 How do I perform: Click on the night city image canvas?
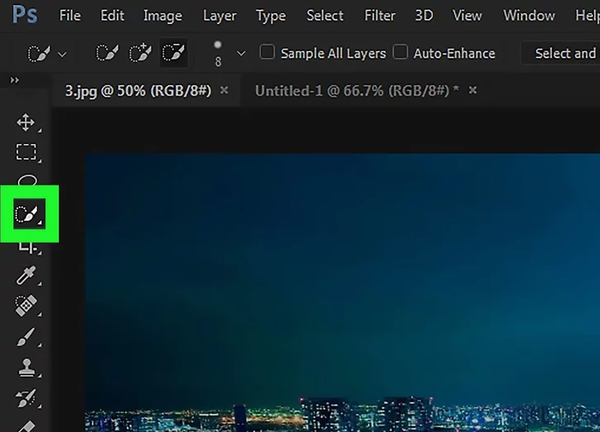[x=342, y=293]
